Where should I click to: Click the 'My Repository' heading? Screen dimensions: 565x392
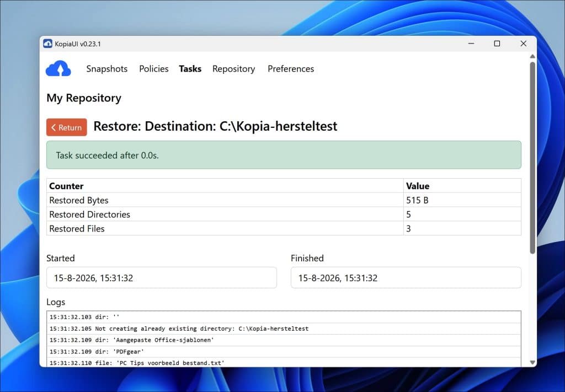84,98
